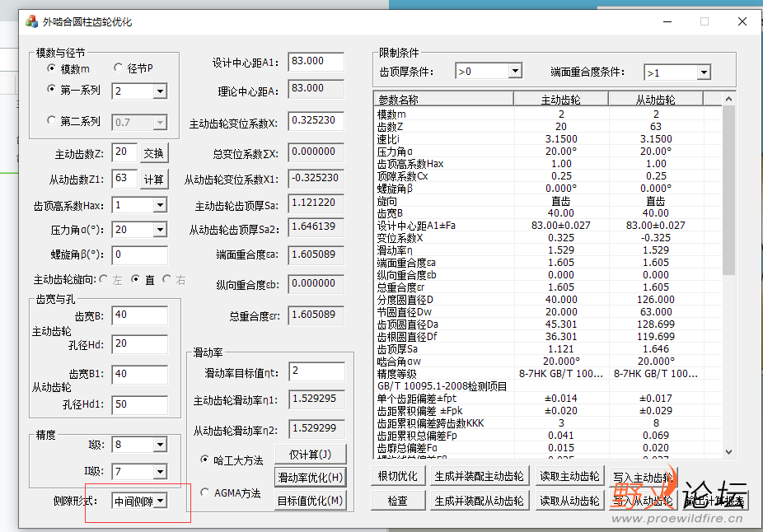Click the gear optimization app icon in title bar

pos(31,21)
